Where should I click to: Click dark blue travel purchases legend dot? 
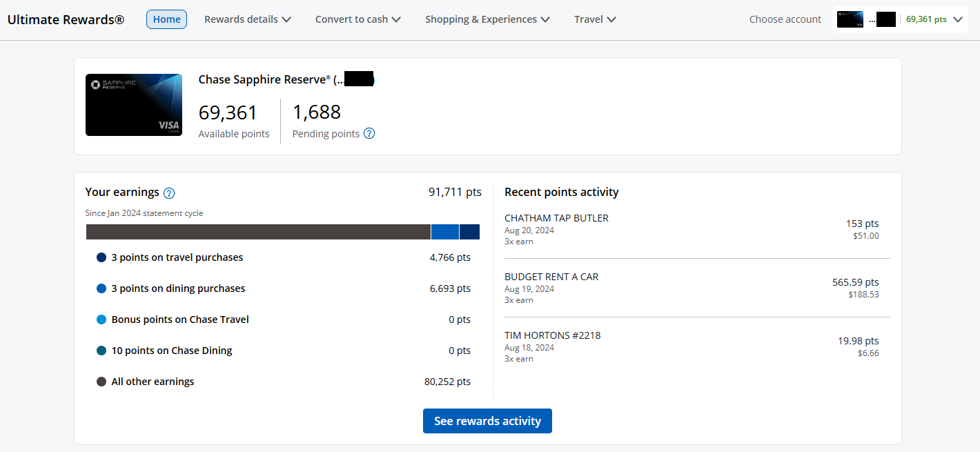tap(101, 257)
